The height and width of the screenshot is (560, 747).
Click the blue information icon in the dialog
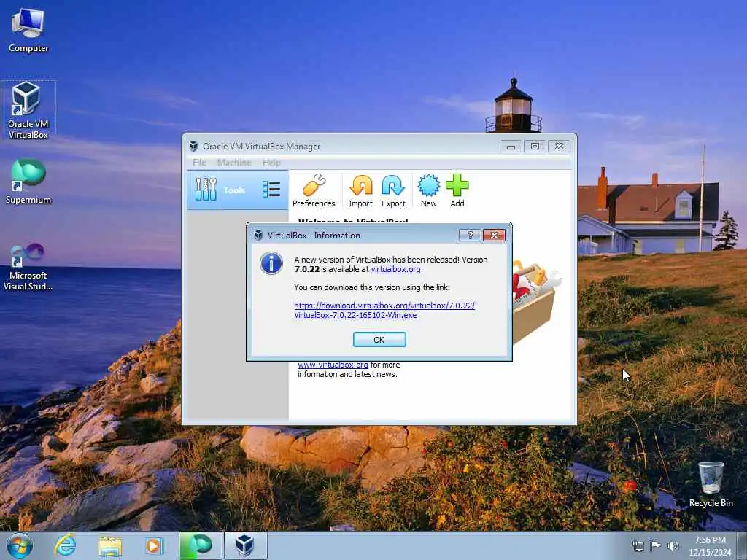[x=271, y=263]
